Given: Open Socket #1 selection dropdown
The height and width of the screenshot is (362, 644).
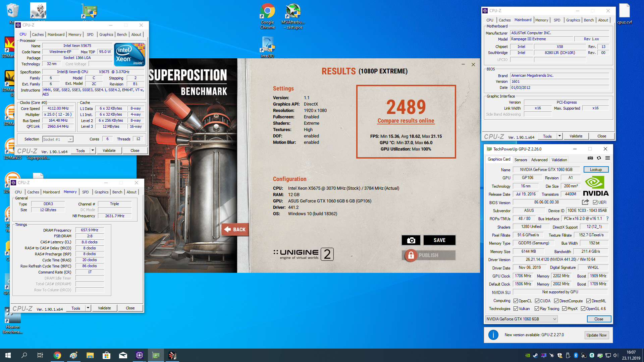Looking at the screenshot, I should [58, 139].
